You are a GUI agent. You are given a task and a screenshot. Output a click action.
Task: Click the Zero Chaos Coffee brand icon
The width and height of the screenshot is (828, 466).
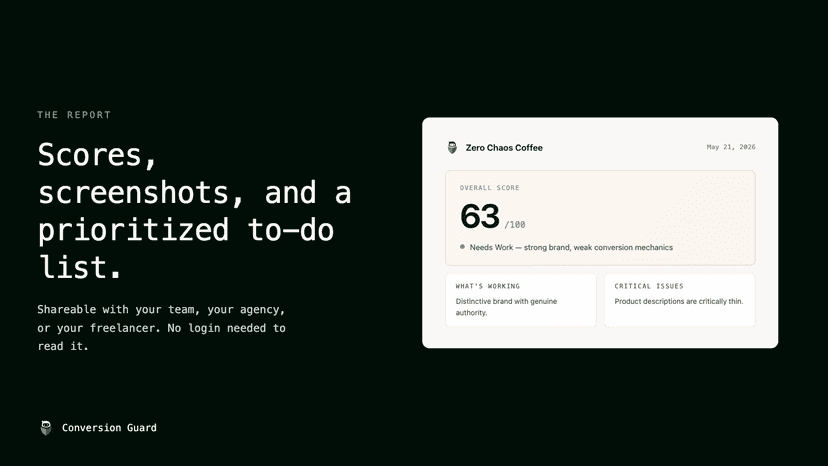(x=452, y=147)
